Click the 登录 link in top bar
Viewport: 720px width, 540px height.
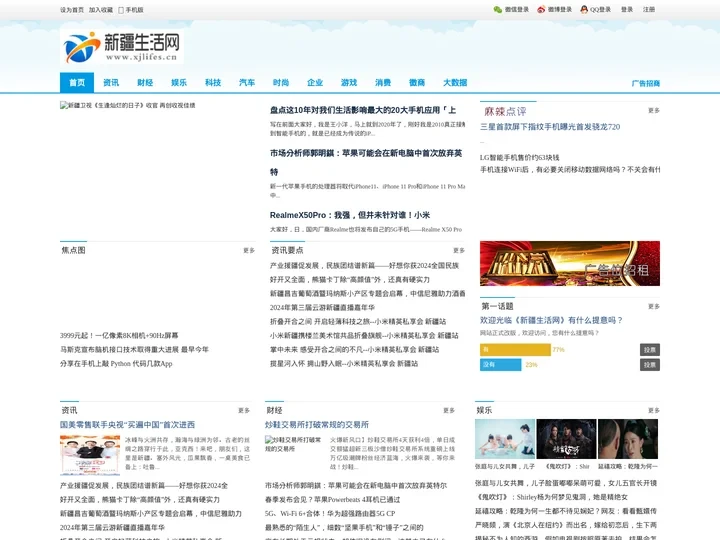click(x=627, y=9)
